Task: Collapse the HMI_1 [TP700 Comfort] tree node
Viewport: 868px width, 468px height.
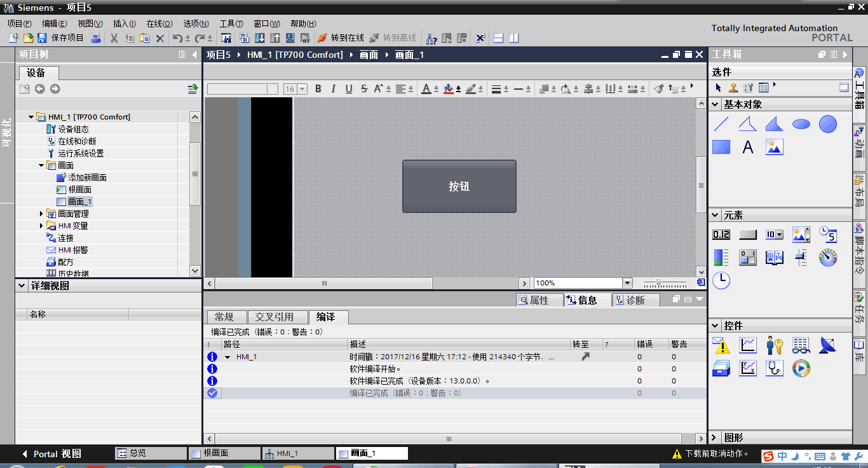Action: click(31, 117)
